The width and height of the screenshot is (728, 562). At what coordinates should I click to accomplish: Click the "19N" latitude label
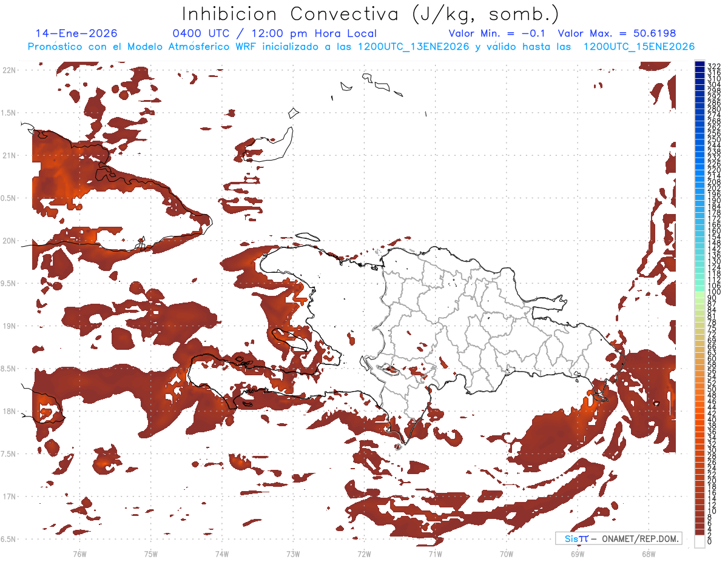click(8, 326)
